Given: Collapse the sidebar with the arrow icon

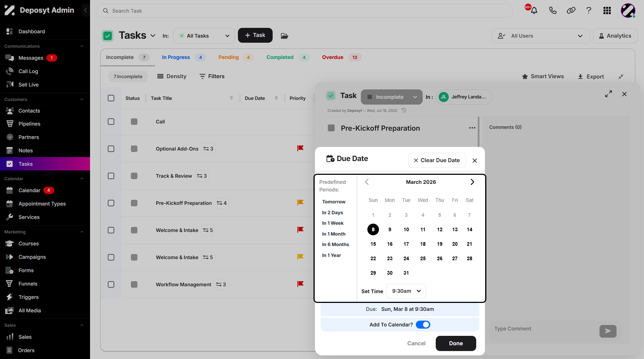Looking at the screenshot, I should click(85, 10).
